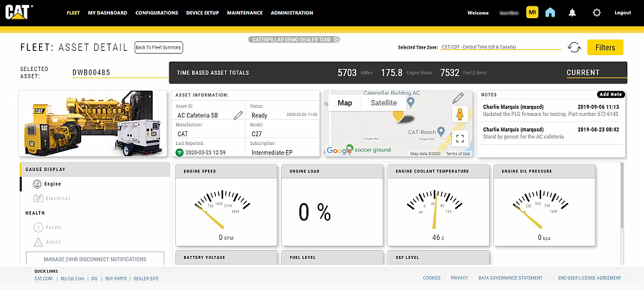The width and height of the screenshot is (644, 290).
Task: Click map edit pencil icon
Action: pos(458,98)
